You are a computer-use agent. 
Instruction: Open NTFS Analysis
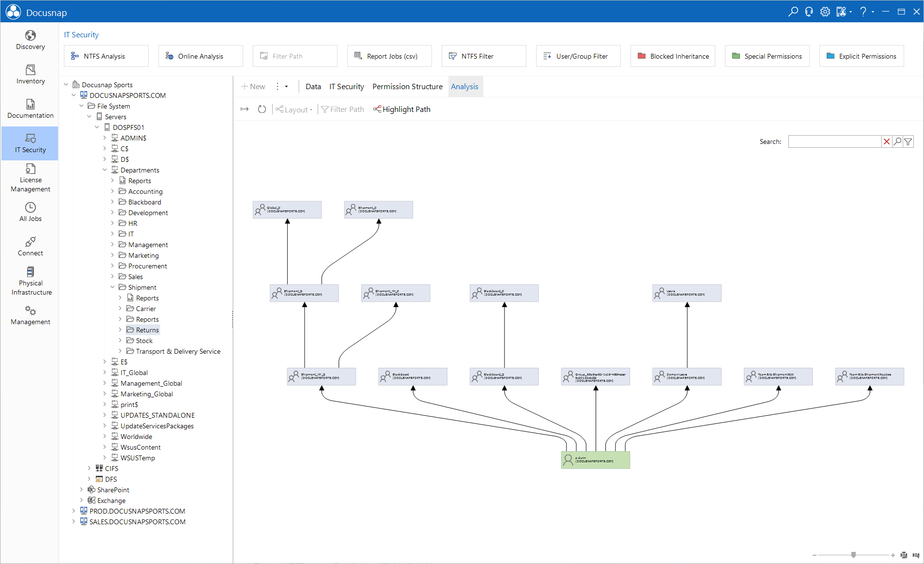(106, 56)
